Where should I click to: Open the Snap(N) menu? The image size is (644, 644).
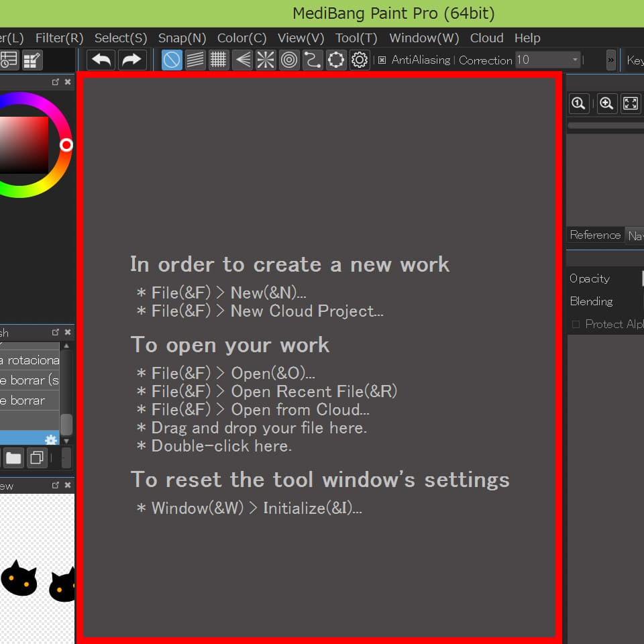pyautogui.click(x=182, y=38)
